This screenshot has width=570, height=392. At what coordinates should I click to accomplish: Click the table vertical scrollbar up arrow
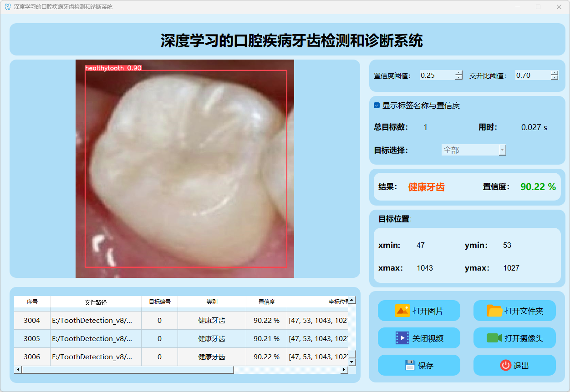[x=352, y=300]
